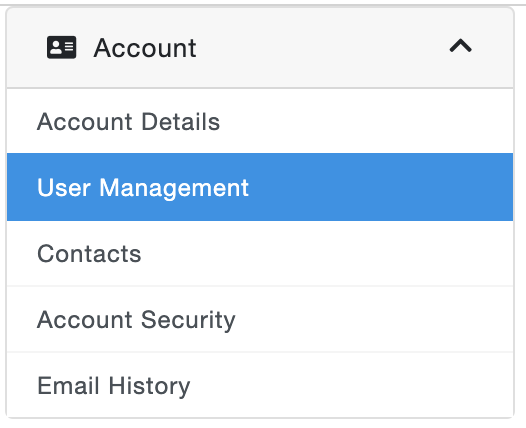Click the account card icon in panel header

coord(61,47)
